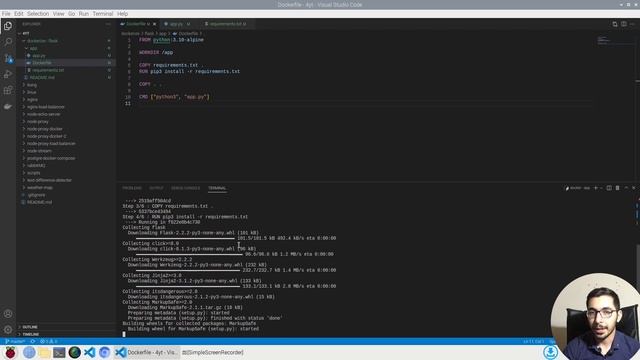640x360 pixels.
Task: Open app.py in the Explorer tree
Action: point(65,56)
